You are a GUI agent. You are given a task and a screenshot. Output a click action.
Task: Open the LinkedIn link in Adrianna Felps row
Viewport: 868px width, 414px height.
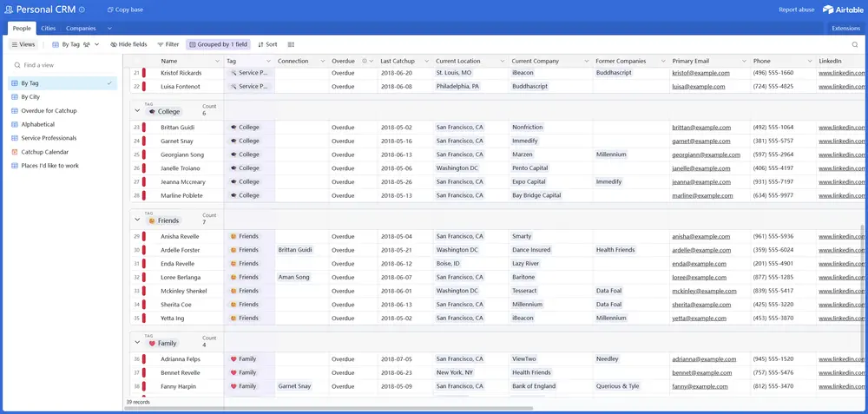pos(841,359)
